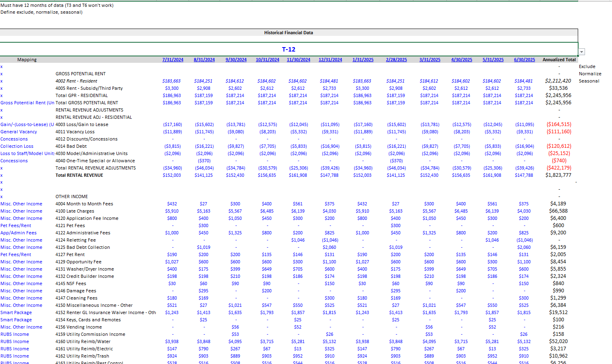Select the '4160 Utility Reimb/Water' label

click(x=82, y=341)
